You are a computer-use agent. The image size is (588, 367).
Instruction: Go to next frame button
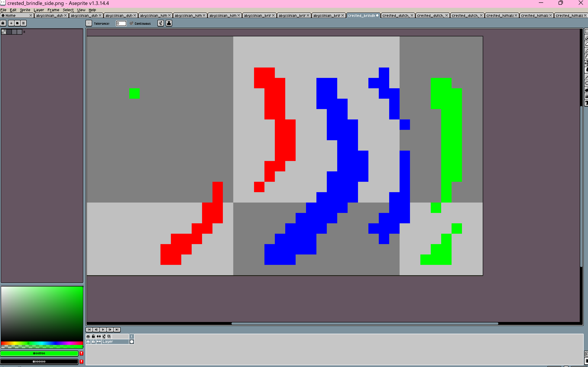click(x=110, y=329)
